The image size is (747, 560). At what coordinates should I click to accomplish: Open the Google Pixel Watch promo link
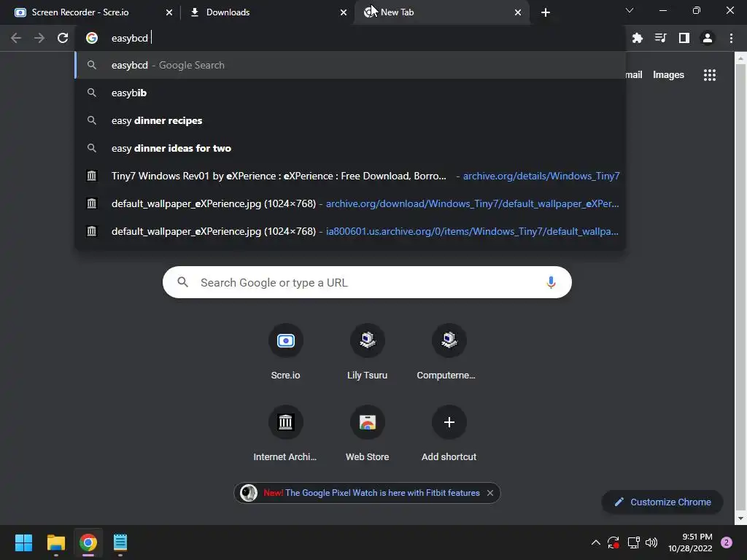click(371, 493)
